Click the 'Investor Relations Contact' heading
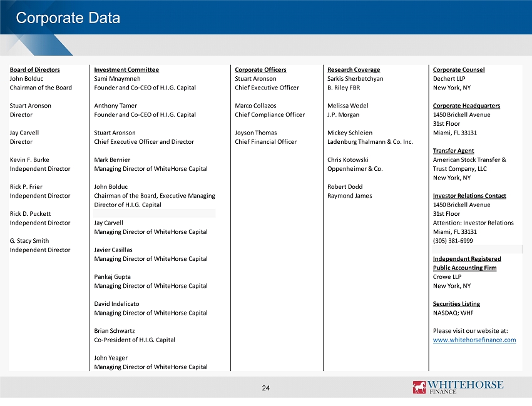 coord(469,196)
